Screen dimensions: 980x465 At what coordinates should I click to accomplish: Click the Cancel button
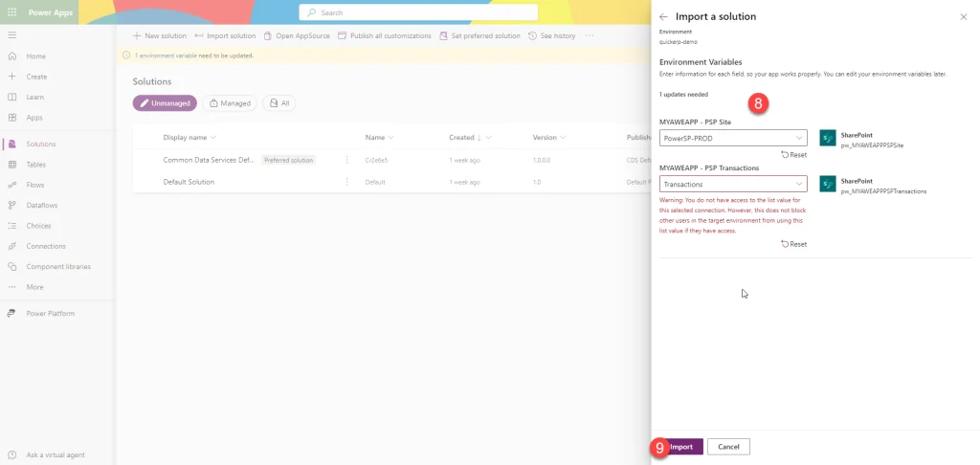tap(728, 447)
